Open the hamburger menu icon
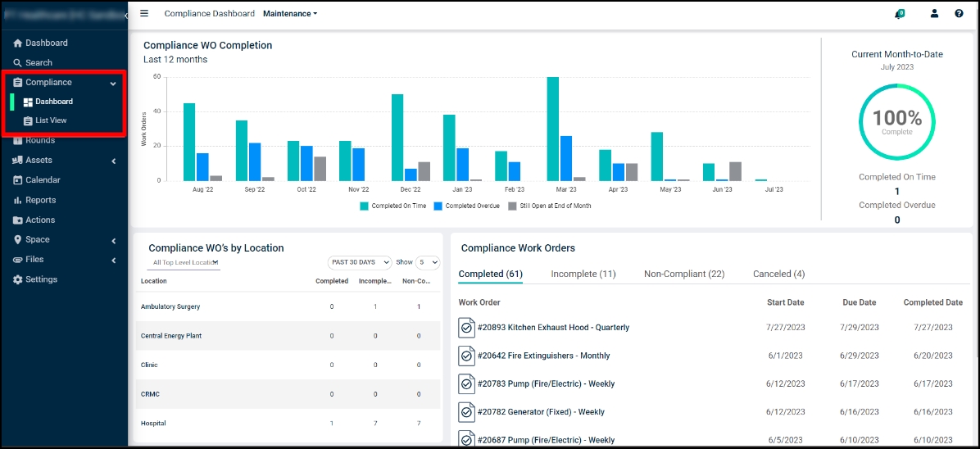Image resolution: width=980 pixels, height=449 pixels. pyautogui.click(x=144, y=13)
